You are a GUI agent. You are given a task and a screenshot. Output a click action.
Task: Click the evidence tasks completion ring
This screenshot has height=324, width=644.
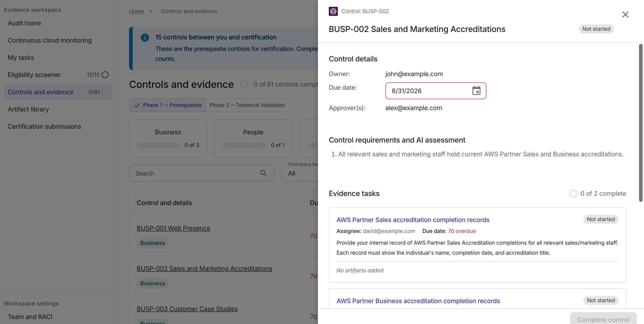(x=573, y=193)
